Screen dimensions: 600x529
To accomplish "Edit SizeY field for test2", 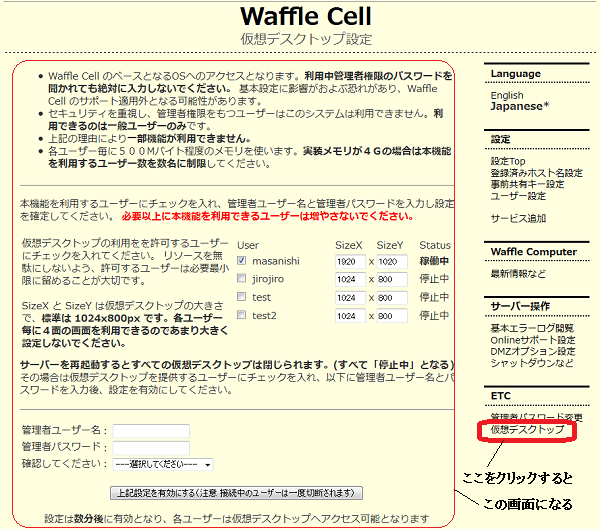I will tap(392, 316).
